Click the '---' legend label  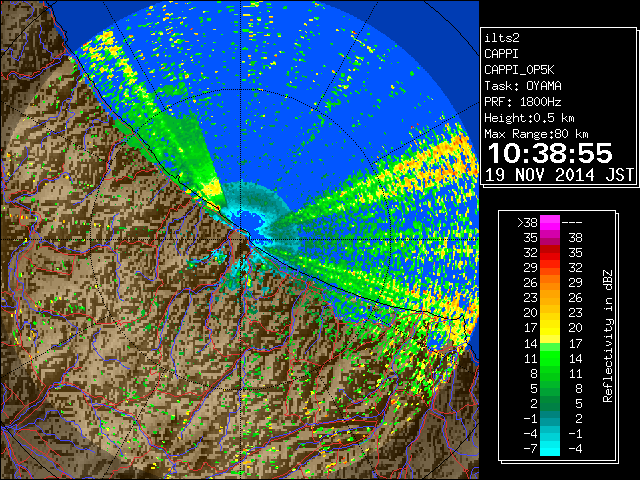click(572, 223)
